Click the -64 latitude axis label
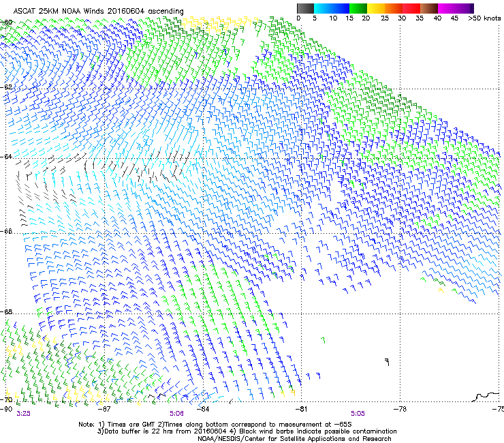 coord(6,157)
